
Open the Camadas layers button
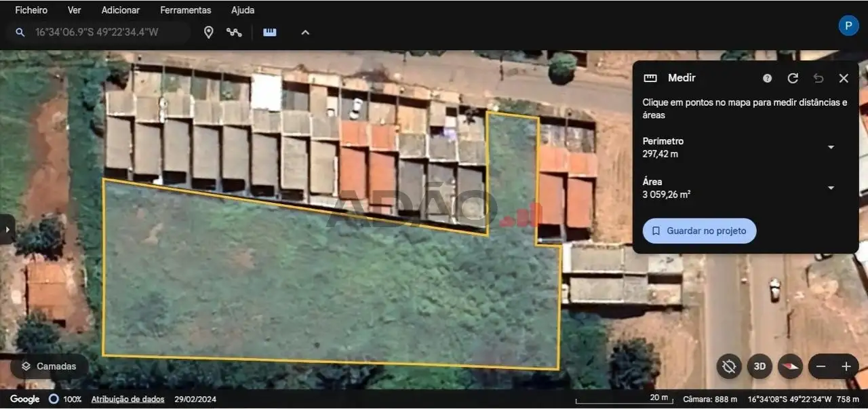point(49,366)
